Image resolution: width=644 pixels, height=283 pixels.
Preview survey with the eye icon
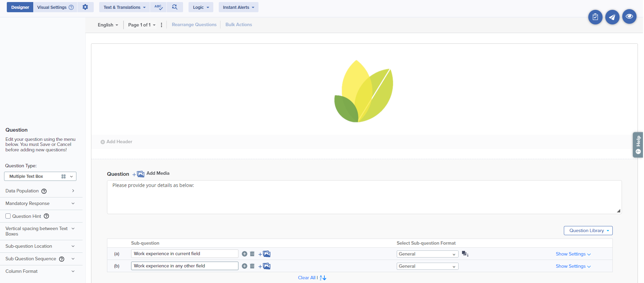629,17
